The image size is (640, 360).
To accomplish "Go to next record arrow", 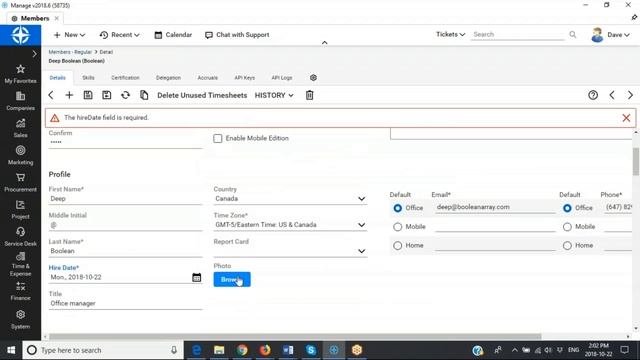I will pos(630,95).
